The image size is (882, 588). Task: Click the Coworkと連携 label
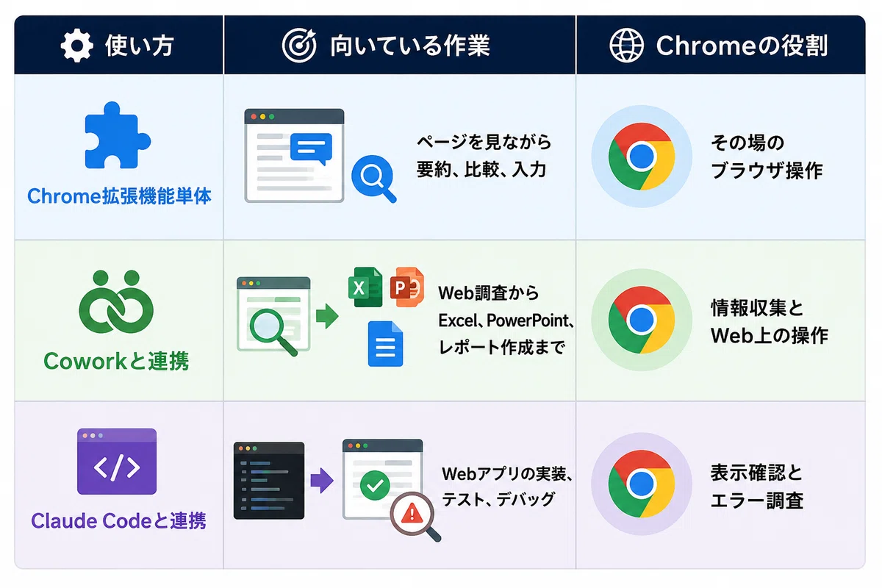pyautogui.click(x=117, y=360)
